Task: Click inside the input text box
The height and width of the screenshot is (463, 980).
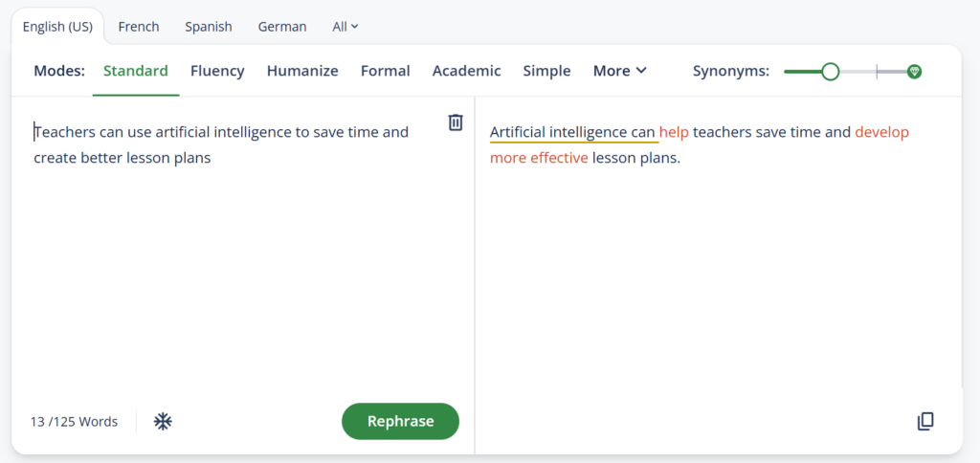Action: coord(239,268)
